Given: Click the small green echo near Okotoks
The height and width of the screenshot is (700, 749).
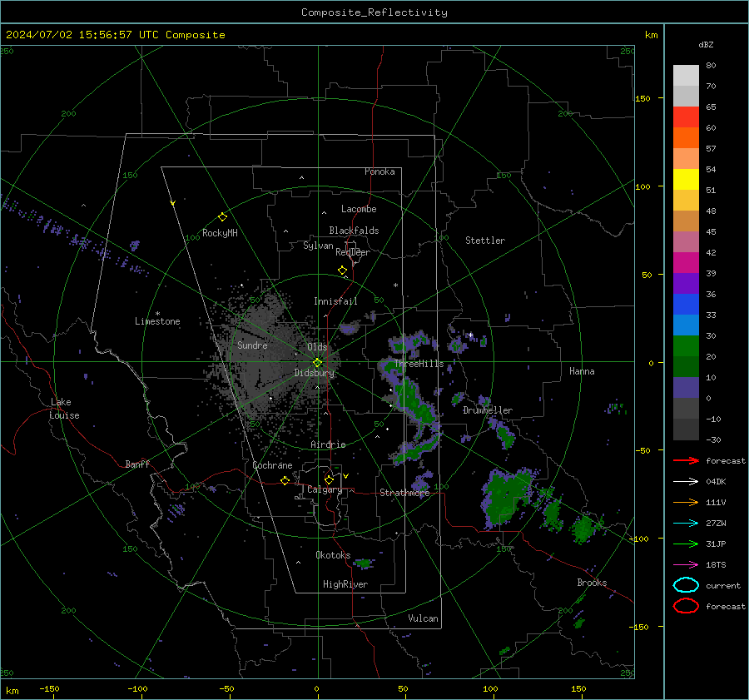Looking at the screenshot, I should [364, 563].
